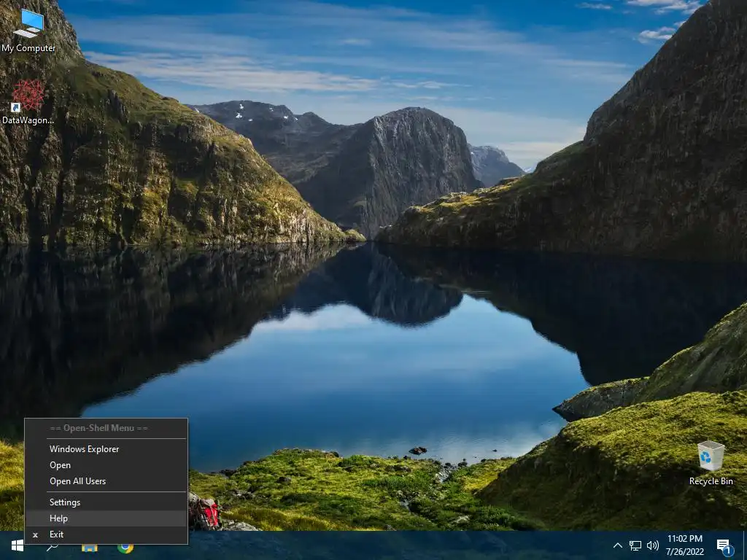Click Open in the Open-Shell menu
This screenshot has height=560, width=747.
[x=106, y=464]
